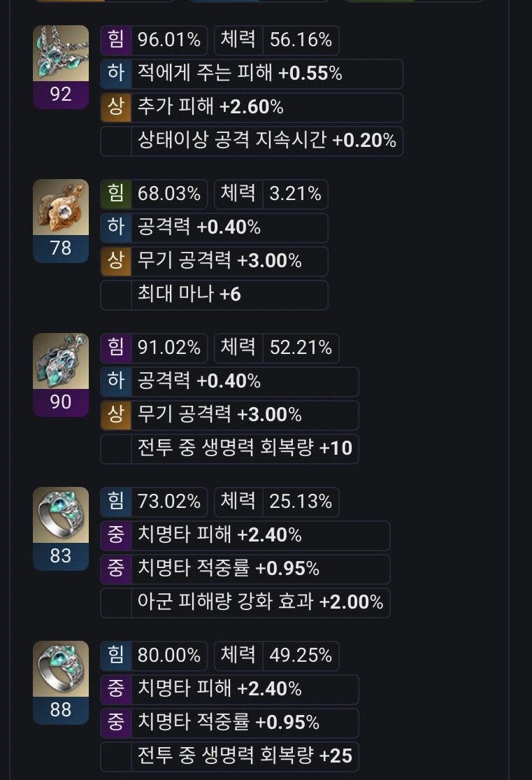Select the blue 78 quality badge

[x=61, y=248]
